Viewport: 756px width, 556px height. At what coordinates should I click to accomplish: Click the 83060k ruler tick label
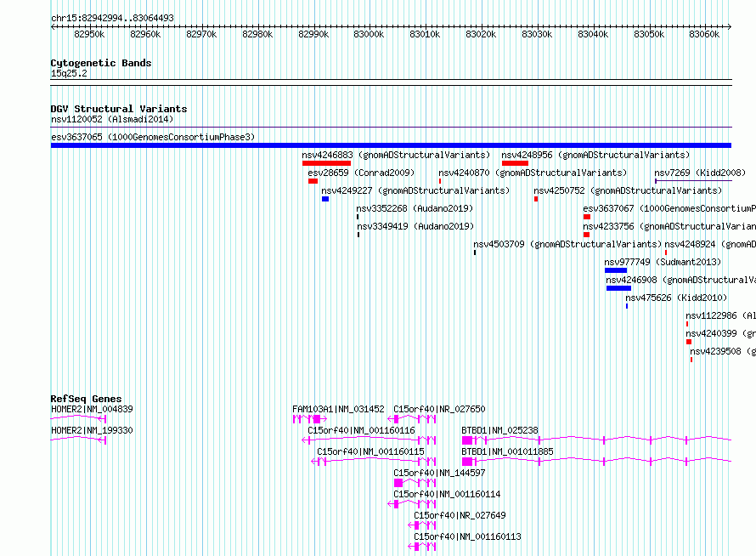pyautogui.click(x=704, y=34)
